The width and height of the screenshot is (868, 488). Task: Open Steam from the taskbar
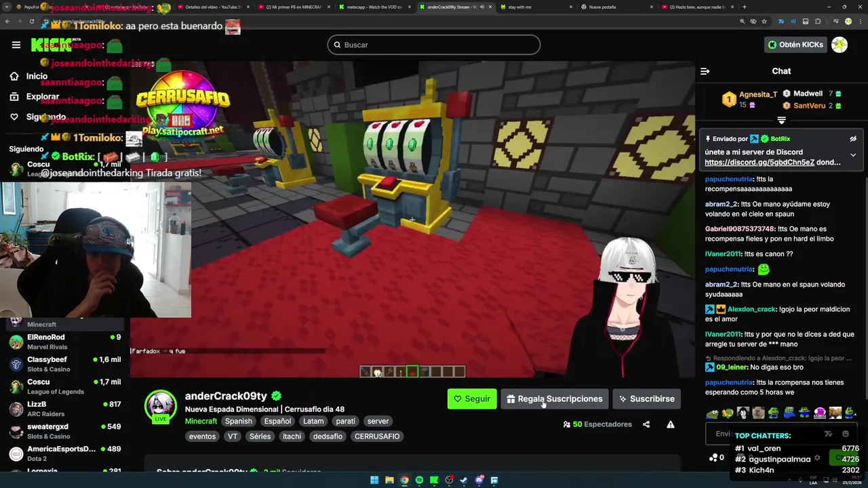464,481
